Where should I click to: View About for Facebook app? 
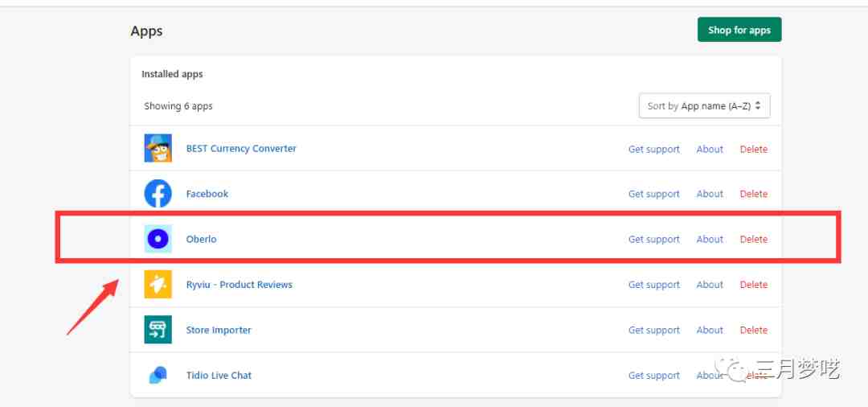710,194
